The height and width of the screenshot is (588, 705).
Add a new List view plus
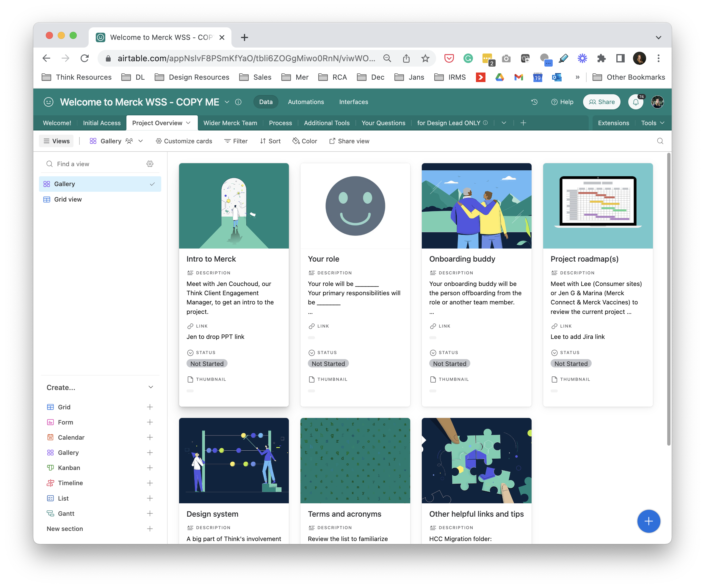click(x=150, y=498)
